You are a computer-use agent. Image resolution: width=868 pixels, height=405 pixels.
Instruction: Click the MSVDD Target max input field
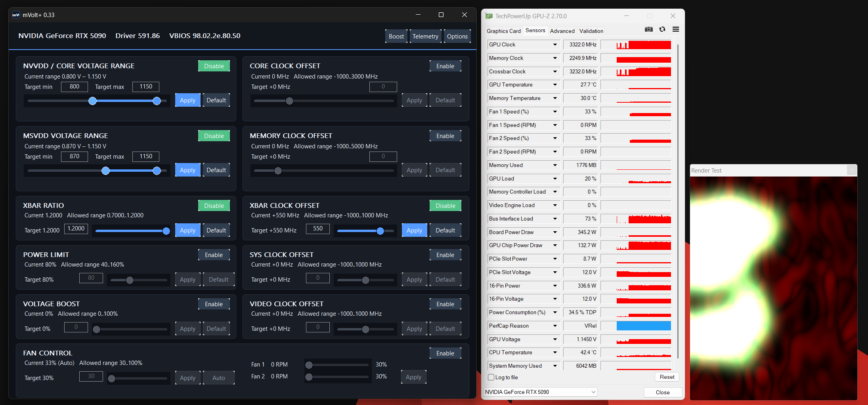pos(146,156)
